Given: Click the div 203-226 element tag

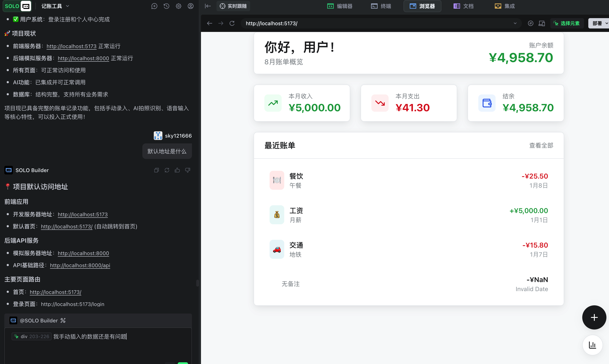Looking at the screenshot, I should click(x=31, y=336).
